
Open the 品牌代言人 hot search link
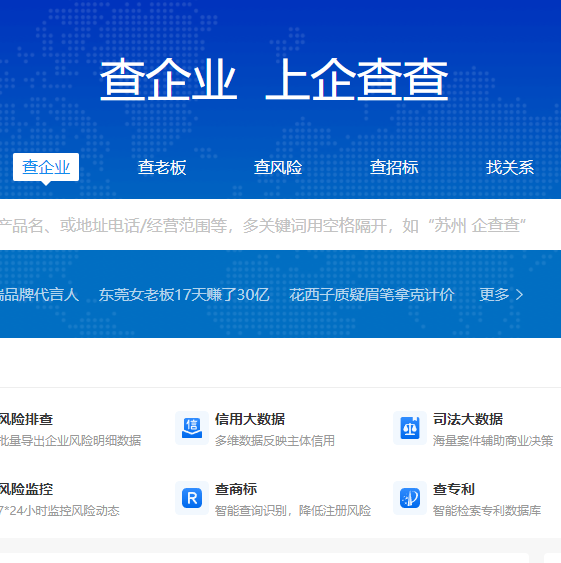pos(40,295)
